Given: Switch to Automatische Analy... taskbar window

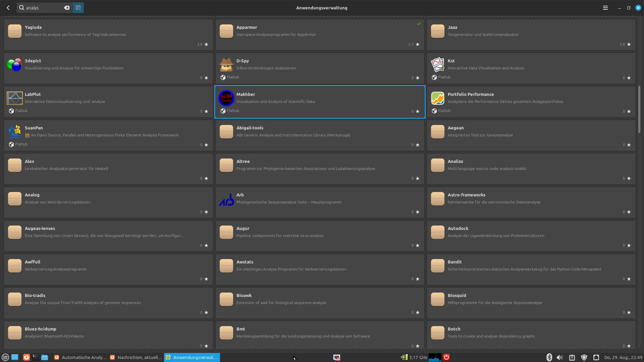Looking at the screenshot, I should pyautogui.click(x=80, y=357).
